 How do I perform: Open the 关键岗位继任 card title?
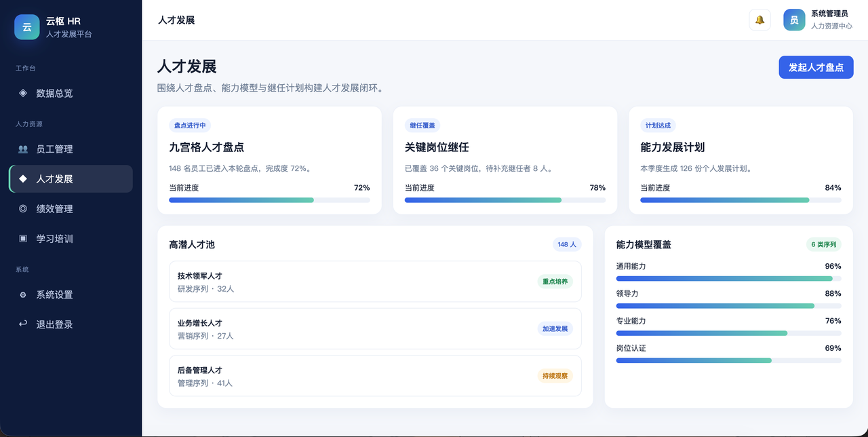point(437,147)
